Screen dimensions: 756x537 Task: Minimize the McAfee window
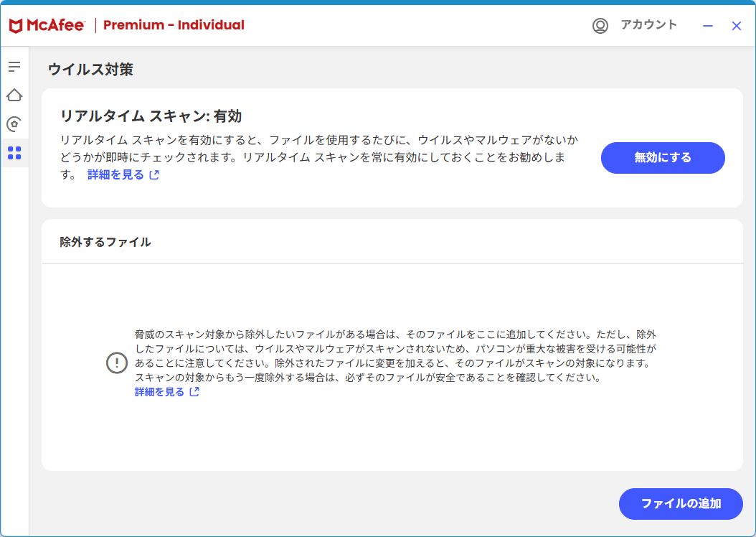(708, 26)
